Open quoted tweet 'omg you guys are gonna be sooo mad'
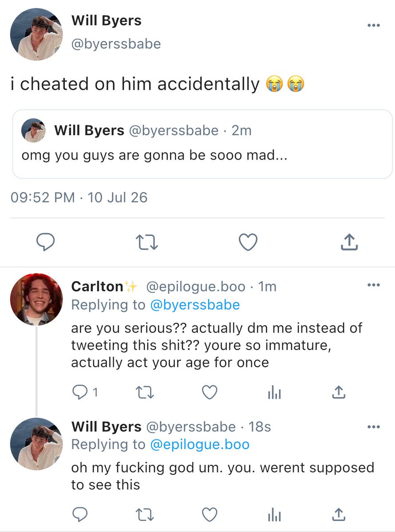Viewport: 395px width, 532px height. coord(202,144)
